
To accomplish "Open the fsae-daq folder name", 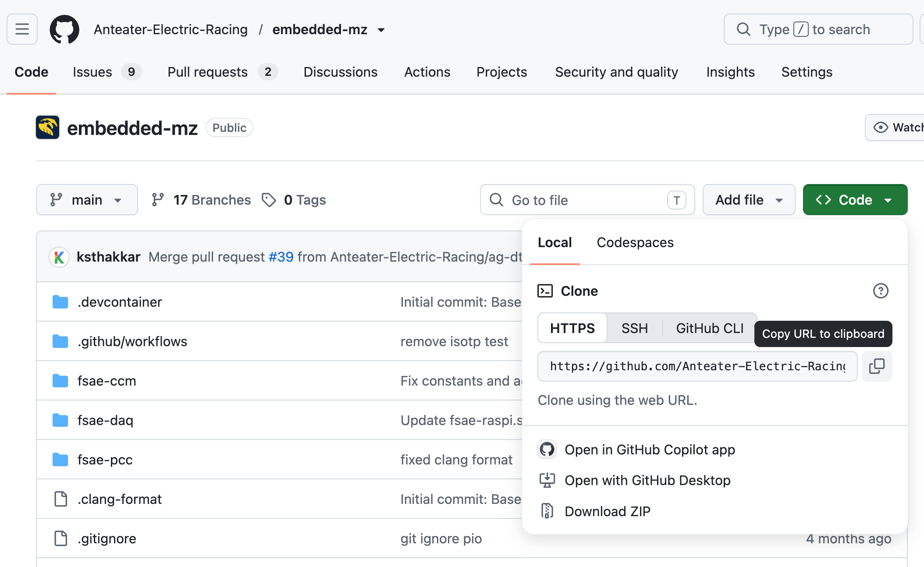I will tap(105, 420).
